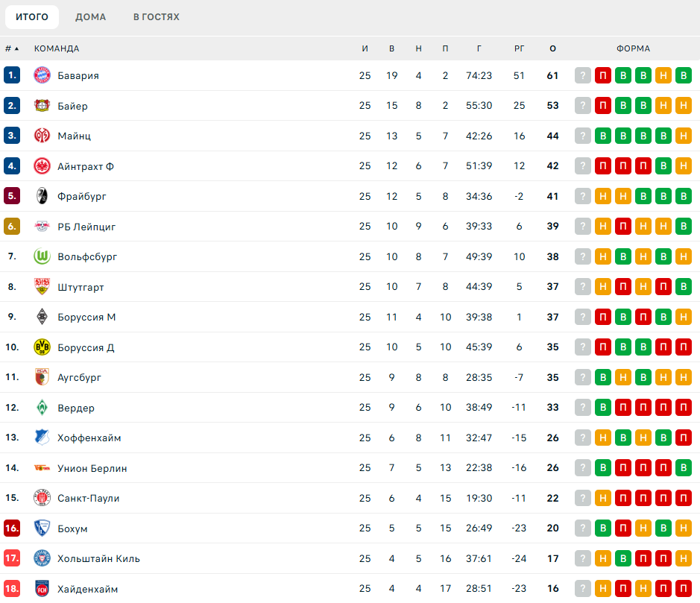The image size is (700, 603).
Task: Sort table by the # rank column
Action: 11,48
